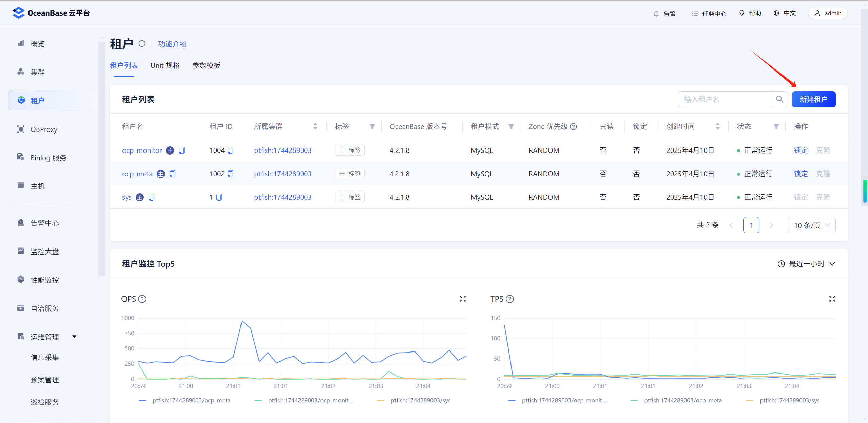868x423 pixels.
Task: Expand the QPS chart to fullscreen
Action: point(463,299)
